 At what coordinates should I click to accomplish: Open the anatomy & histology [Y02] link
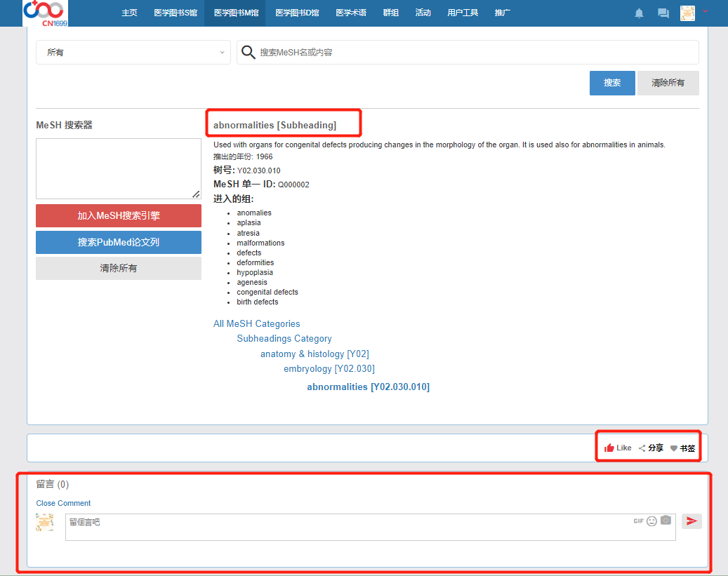click(315, 354)
